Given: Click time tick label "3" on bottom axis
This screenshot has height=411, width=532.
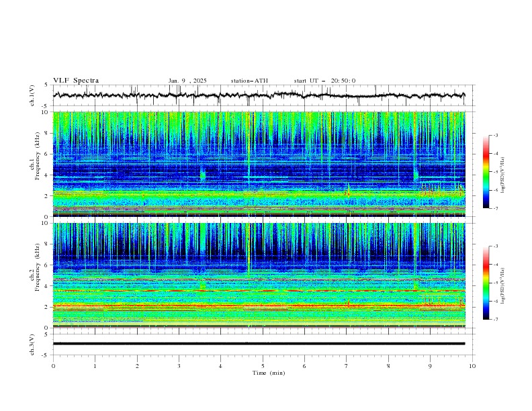Looking at the screenshot, I should coord(179,366).
